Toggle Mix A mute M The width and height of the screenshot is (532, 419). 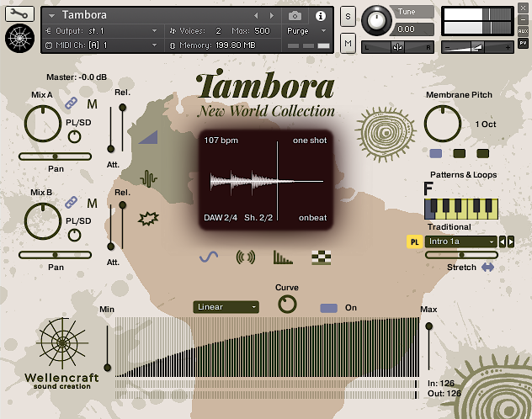(92, 104)
